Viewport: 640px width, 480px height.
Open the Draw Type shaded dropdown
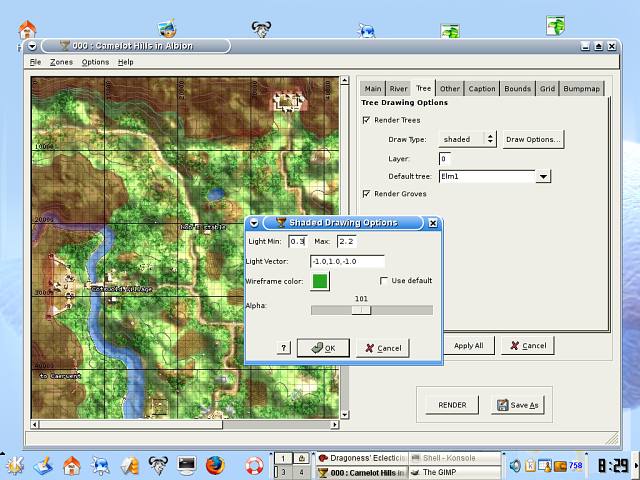pos(468,140)
